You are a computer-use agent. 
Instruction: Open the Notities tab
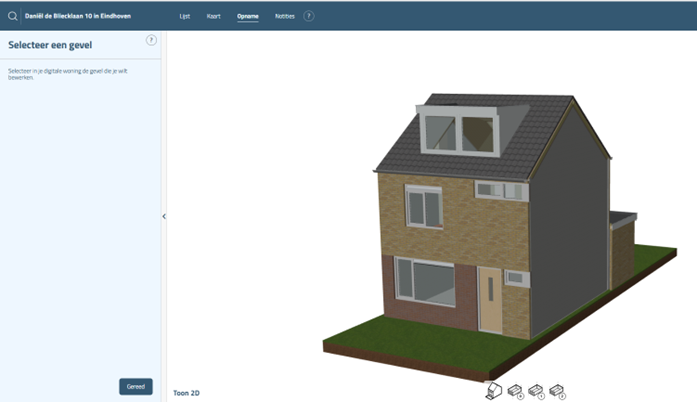coord(285,16)
